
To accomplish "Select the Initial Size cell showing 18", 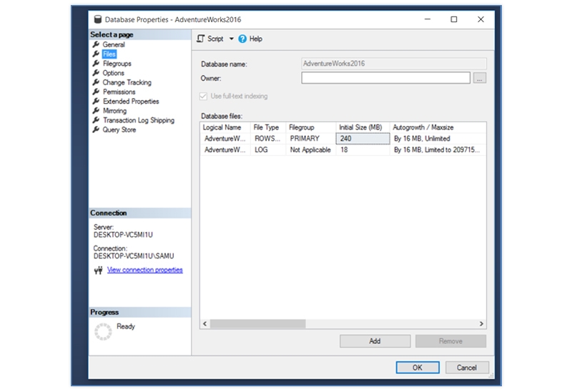I will 363,150.
